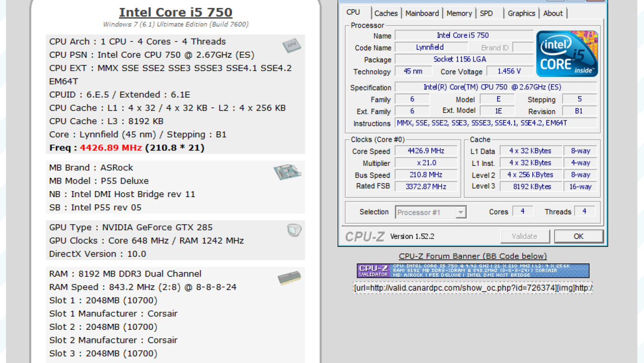
Task: Click the Slot 3 : 2048MB line
Action: [x=103, y=353]
